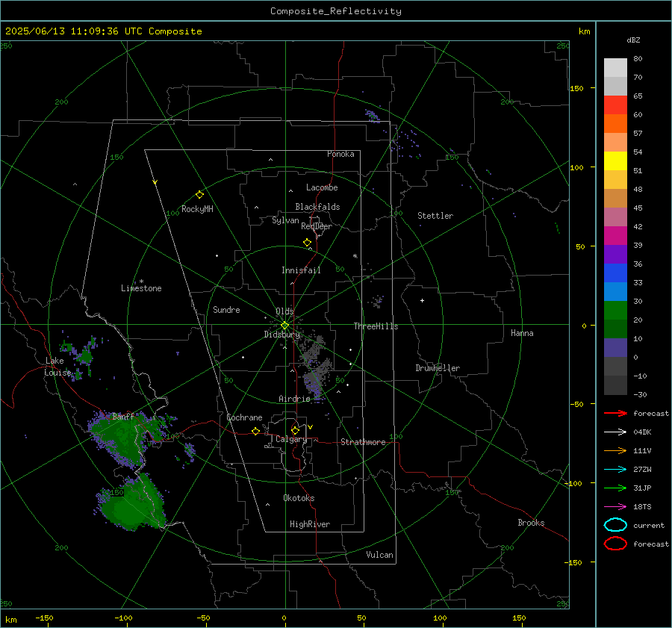Click the yellow radar center diamond at Didsbury
Screen dimensions: 672x628
click(284, 326)
